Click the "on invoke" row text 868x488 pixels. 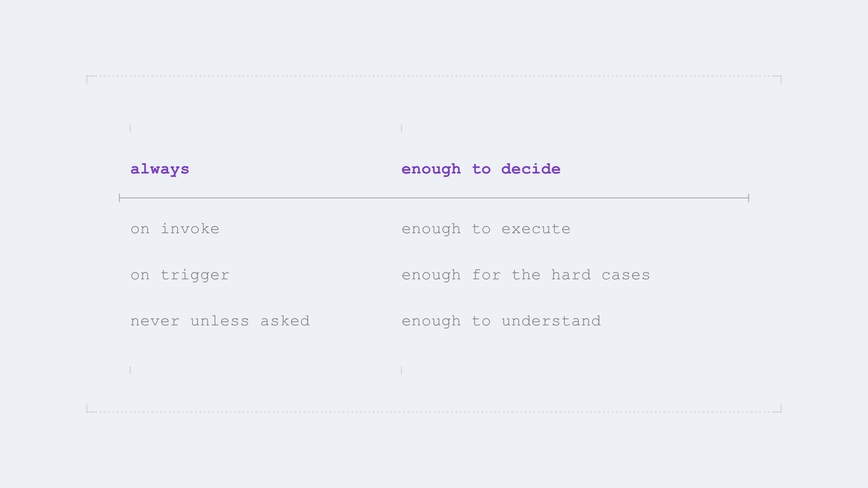click(175, 228)
